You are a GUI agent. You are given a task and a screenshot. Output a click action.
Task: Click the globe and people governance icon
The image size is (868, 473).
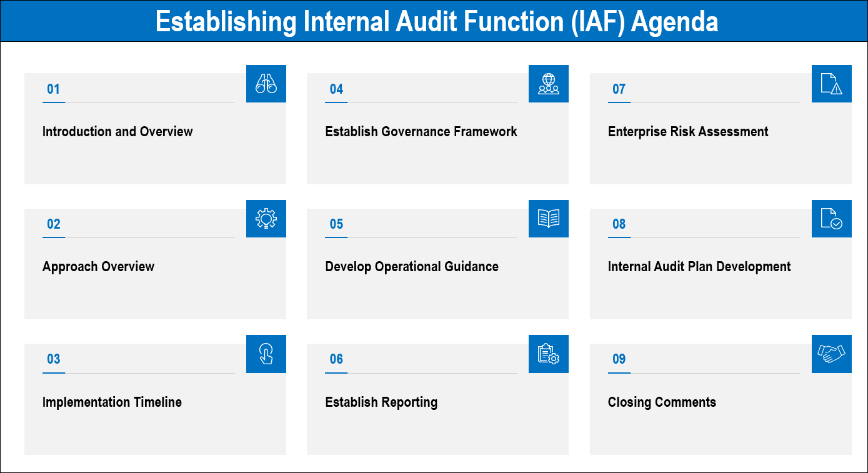coord(549,84)
